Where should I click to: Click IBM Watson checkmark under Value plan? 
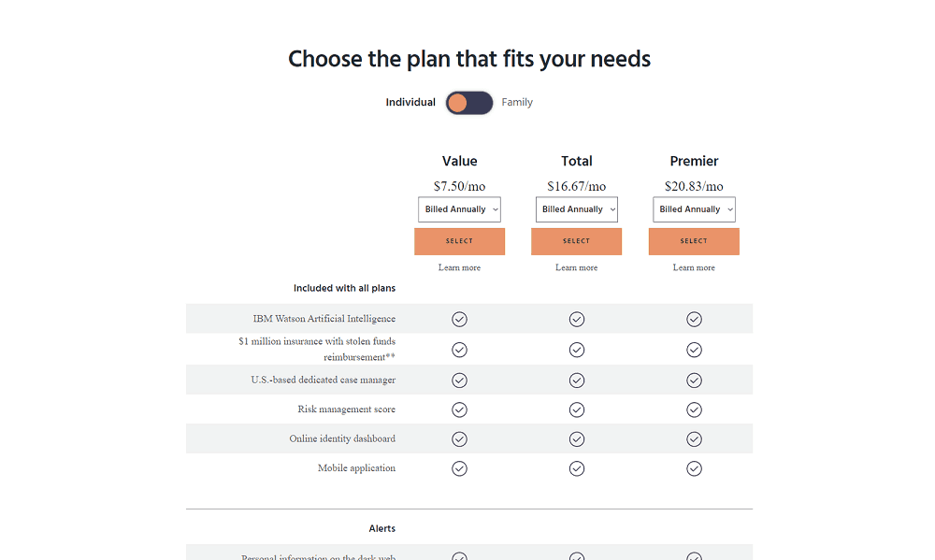click(459, 319)
